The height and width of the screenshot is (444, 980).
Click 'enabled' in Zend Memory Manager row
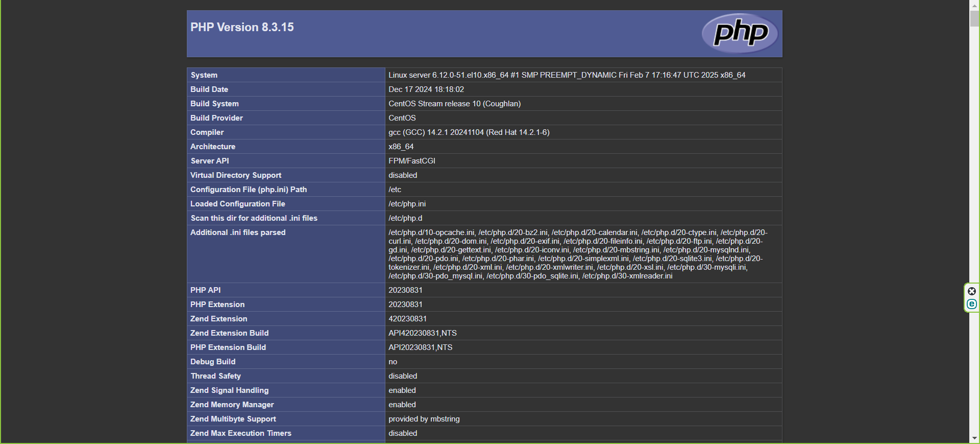pyautogui.click(x=402, y=405)
